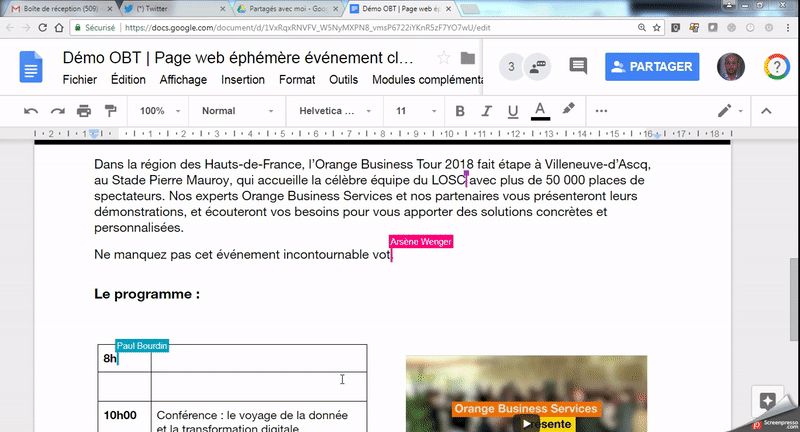Open the user account avatar
This screenshot has height=432, width=800.
tap(731, 67)
